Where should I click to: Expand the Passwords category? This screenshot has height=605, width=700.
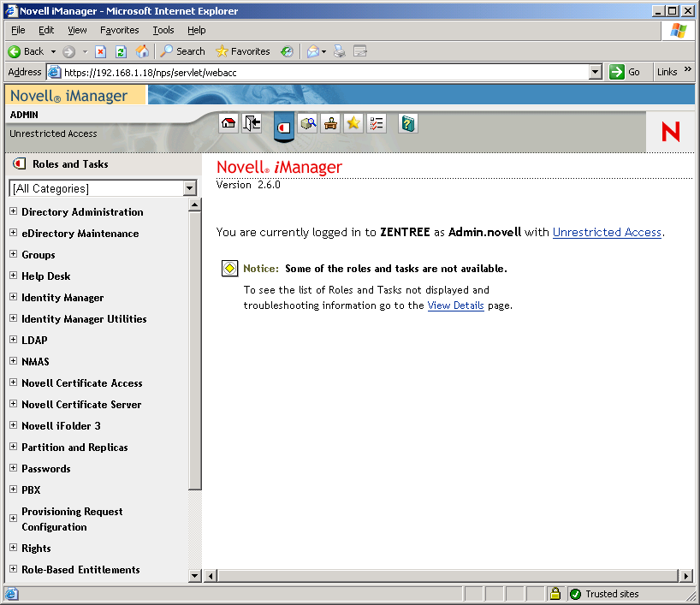(12, 468)
